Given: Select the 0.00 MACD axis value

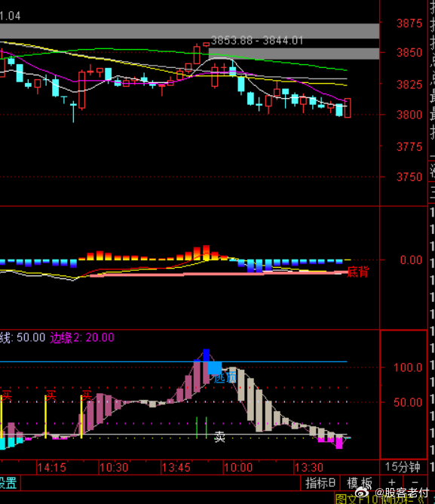Looking at the screenshot, I should [411, 260].
